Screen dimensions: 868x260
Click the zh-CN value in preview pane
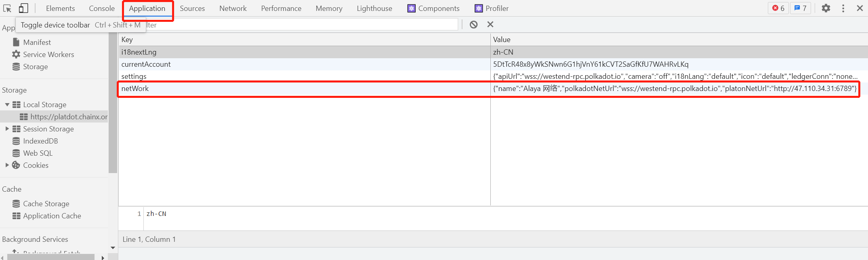pyautogui.click(x=156, y=213)
